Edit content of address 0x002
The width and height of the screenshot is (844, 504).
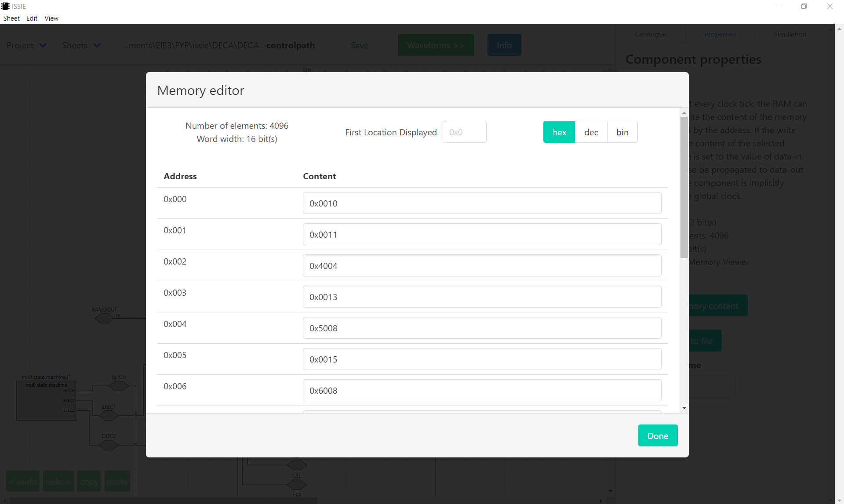(x=482, y=266)
